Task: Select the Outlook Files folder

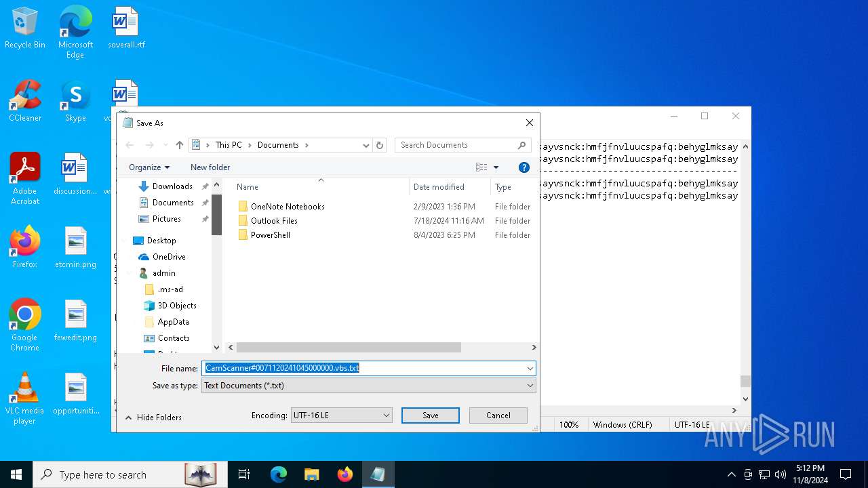Action: (274, 221)
